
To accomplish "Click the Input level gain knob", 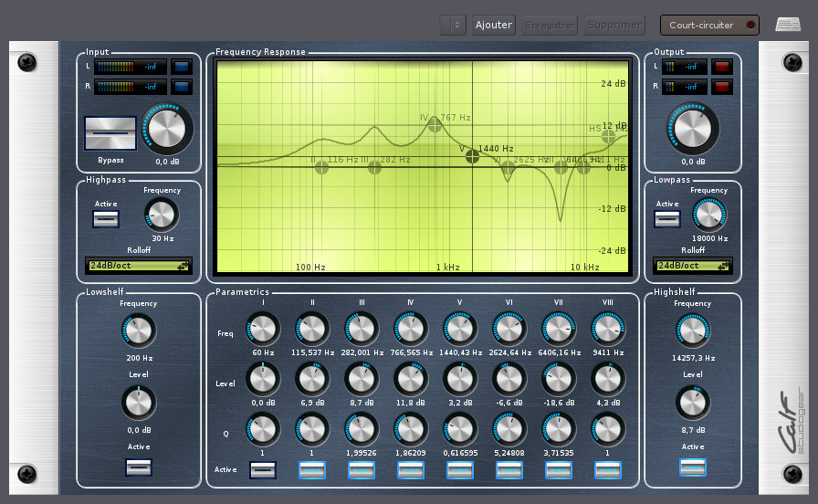I will coord(168,129).
